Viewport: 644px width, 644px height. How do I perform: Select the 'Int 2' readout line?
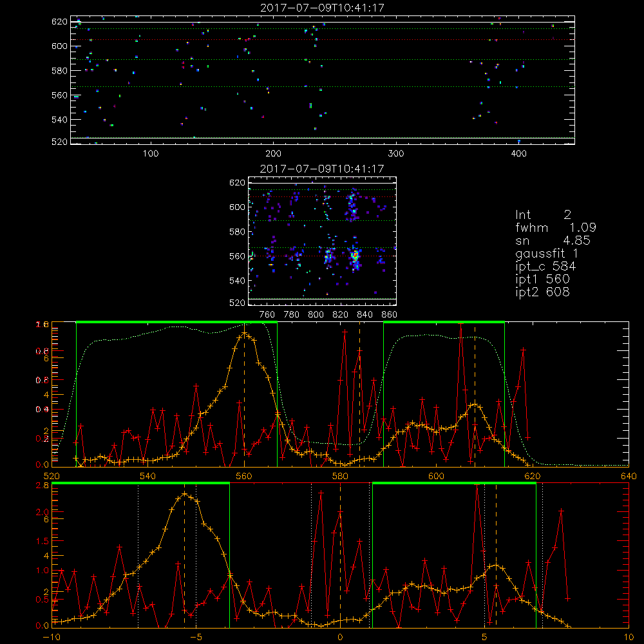tap(544, 215)
